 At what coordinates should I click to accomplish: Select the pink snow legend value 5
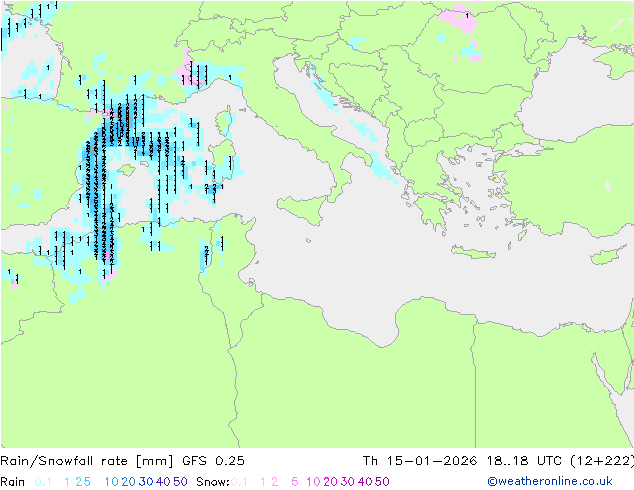pyautogui.click(x=295, y=482)
